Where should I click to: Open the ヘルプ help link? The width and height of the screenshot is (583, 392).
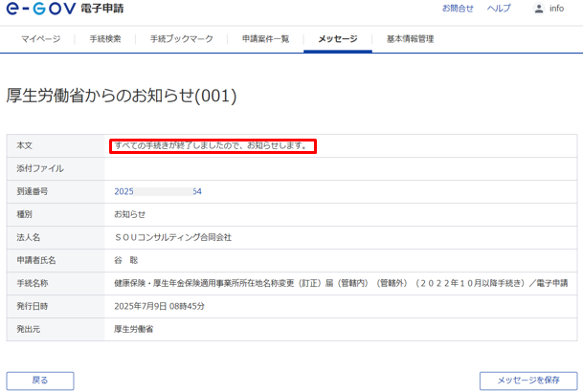pos(499,9)
